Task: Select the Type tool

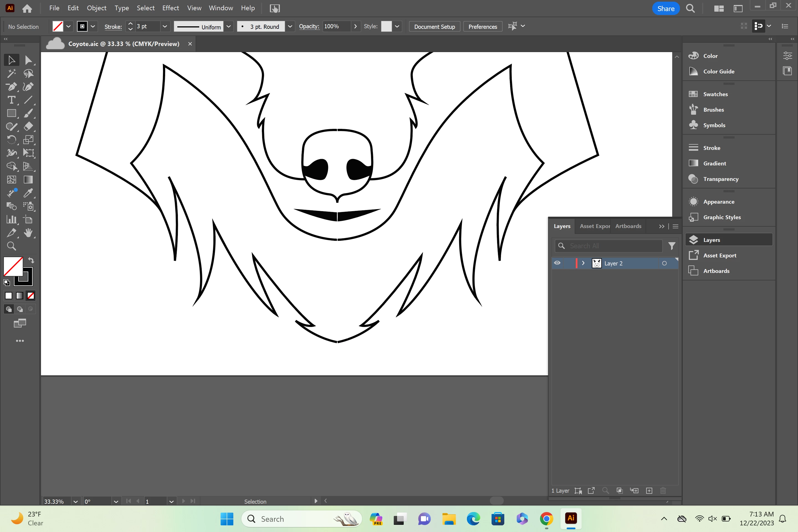Action: [x=11, y=100]
